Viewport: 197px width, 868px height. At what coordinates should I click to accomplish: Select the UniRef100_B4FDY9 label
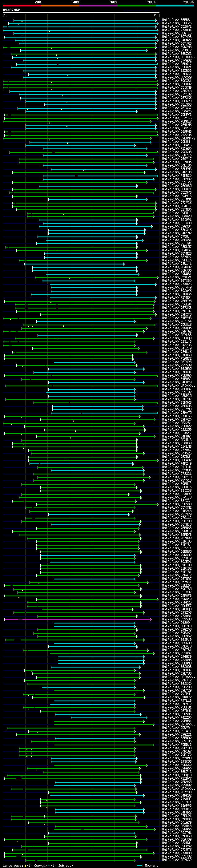[x=176, y=382]
